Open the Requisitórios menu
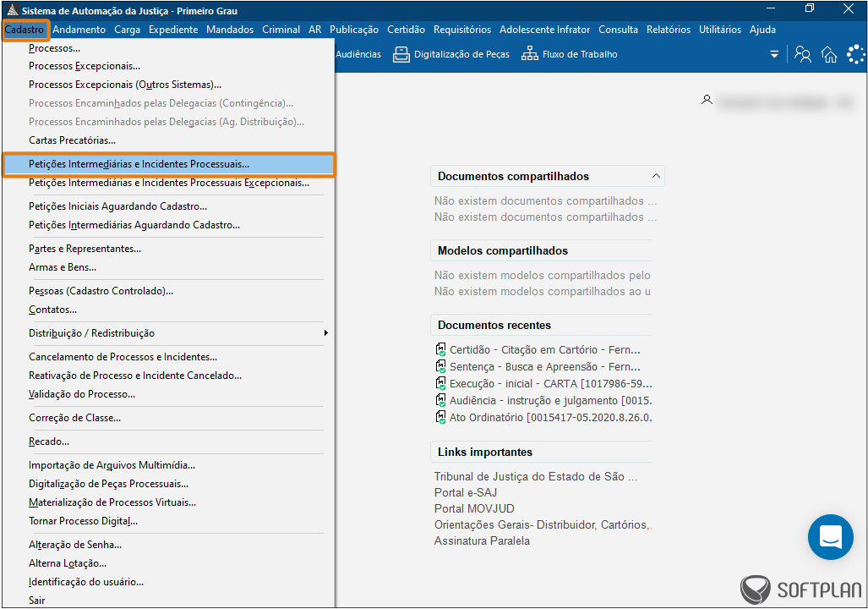868x609 pixels. [462, 30]
